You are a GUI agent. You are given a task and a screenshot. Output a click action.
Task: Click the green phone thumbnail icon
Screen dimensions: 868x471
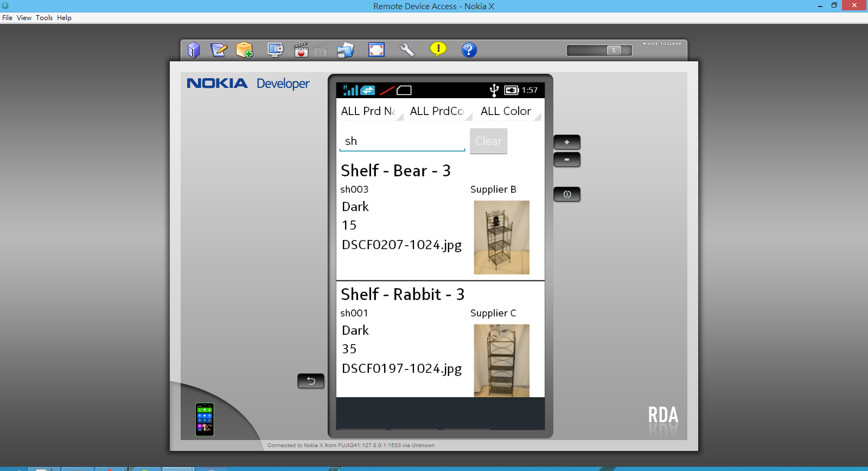(205, 419)
